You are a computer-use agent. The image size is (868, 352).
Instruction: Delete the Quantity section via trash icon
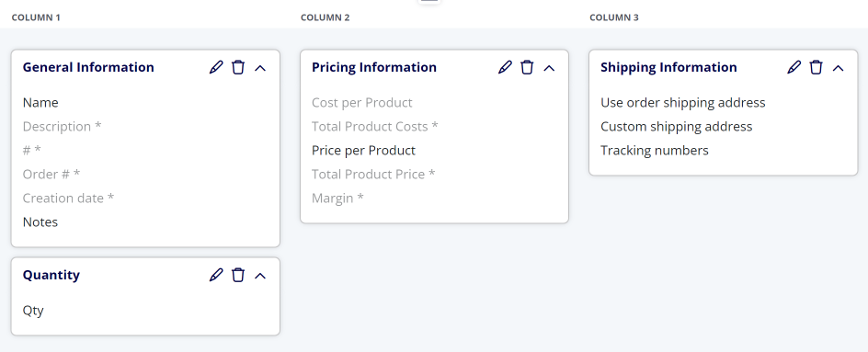click(238, 275)
